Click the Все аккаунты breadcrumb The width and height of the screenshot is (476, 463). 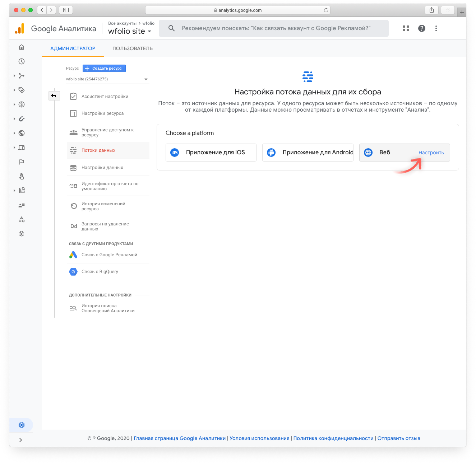pyautogui.click(x=122, y=23)
